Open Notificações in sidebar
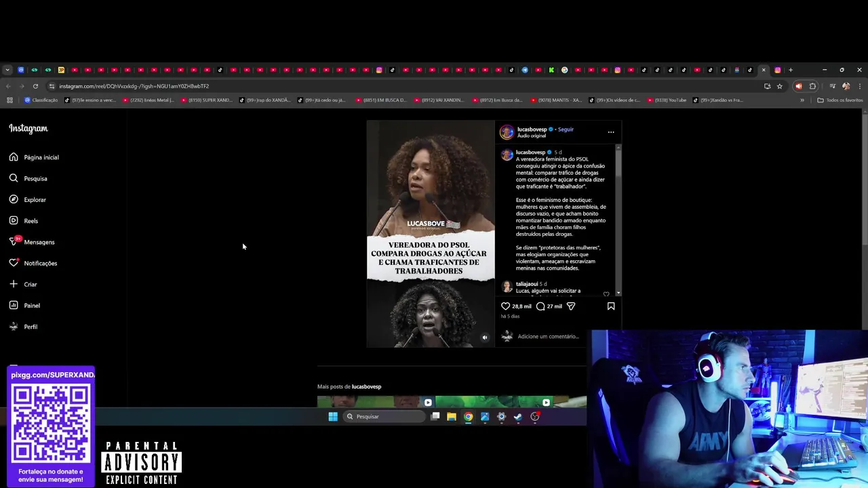Viewport: 868px width, 488px height. click(x=33, y=263)
